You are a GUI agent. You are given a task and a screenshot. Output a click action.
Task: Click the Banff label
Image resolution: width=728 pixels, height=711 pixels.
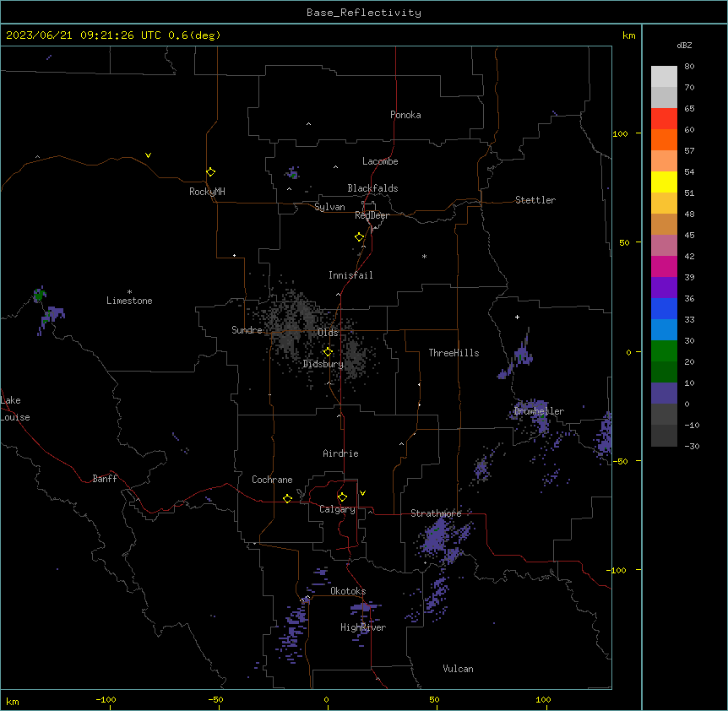coord(105,479)
